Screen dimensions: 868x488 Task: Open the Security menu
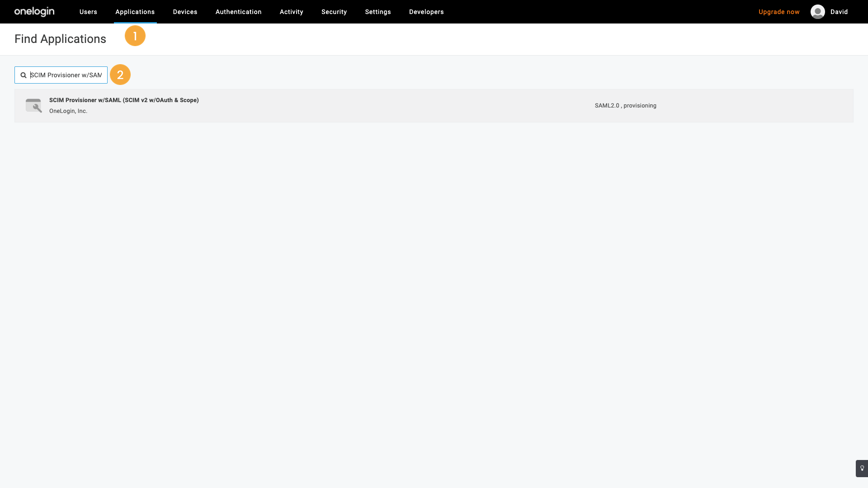[x=334, y=12]
